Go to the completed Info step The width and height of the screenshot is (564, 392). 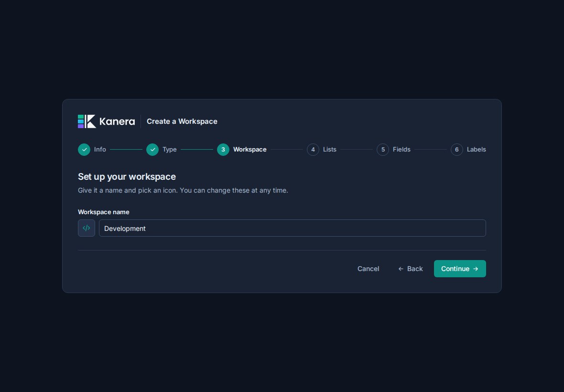coord(92,150)
